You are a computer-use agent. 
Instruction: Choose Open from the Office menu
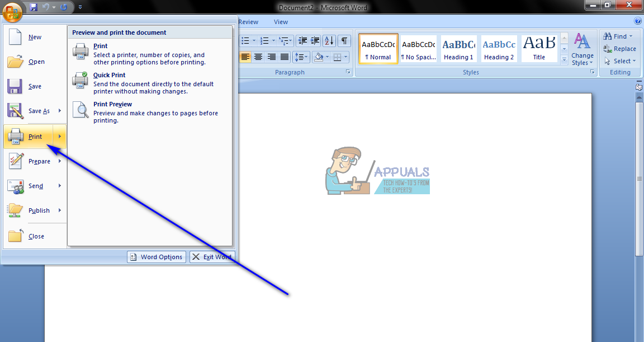(x=35, y=62)
